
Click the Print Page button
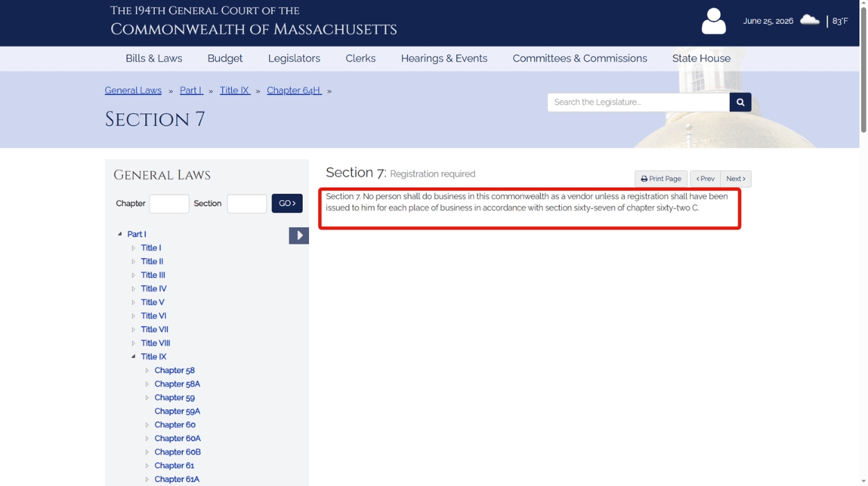point(660,179)
